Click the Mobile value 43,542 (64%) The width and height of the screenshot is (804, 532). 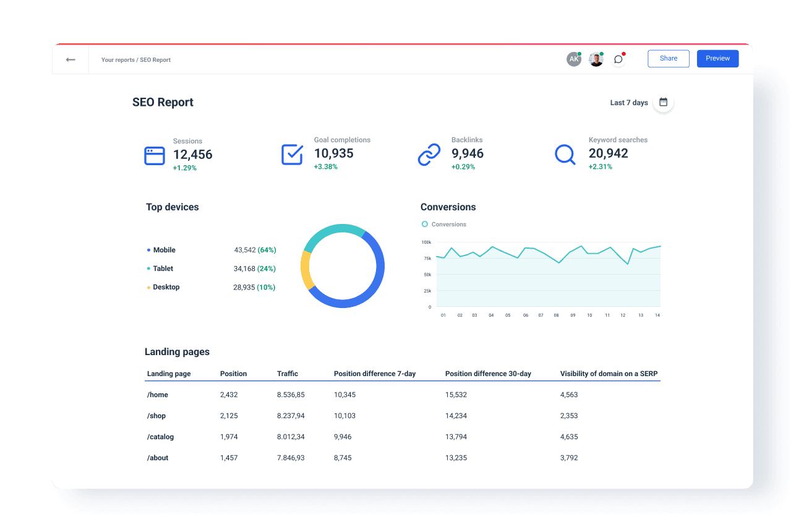coord(255,250)
